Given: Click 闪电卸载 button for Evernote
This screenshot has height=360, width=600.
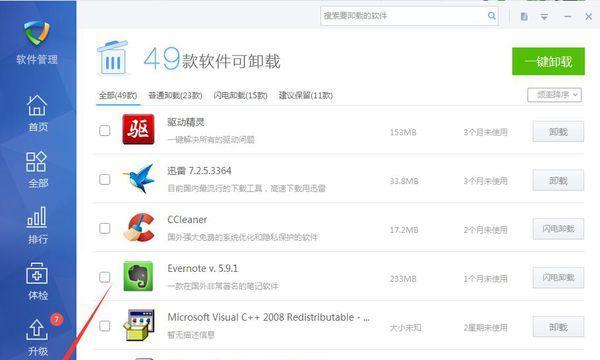Looking at the screenshot, I should pos(558,278).
